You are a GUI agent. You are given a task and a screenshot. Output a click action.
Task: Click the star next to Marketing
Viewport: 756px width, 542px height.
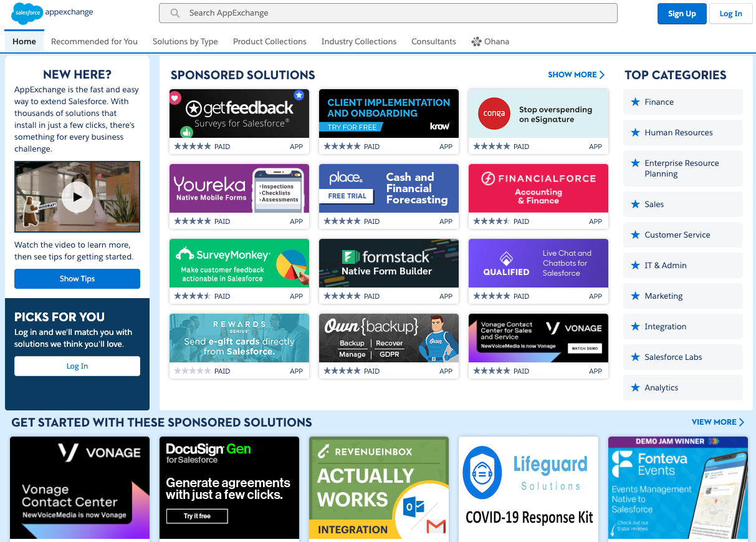click(x=635, y=296)
